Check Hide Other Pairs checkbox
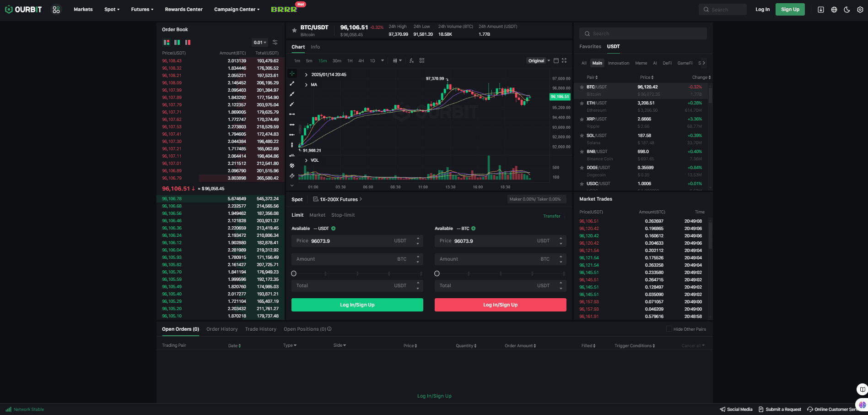868x415 pixels. [x=669, y=329]
